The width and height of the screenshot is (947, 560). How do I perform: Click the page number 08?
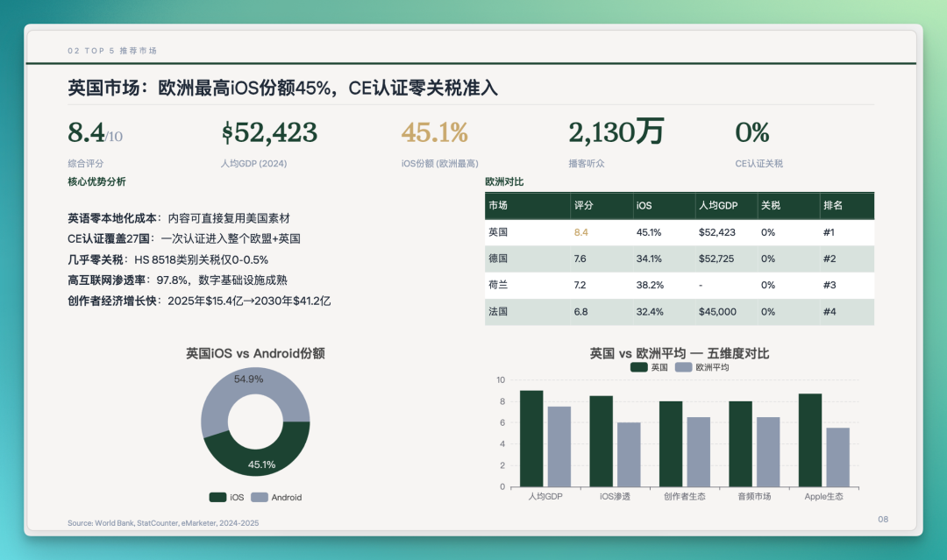click(883, 519)
